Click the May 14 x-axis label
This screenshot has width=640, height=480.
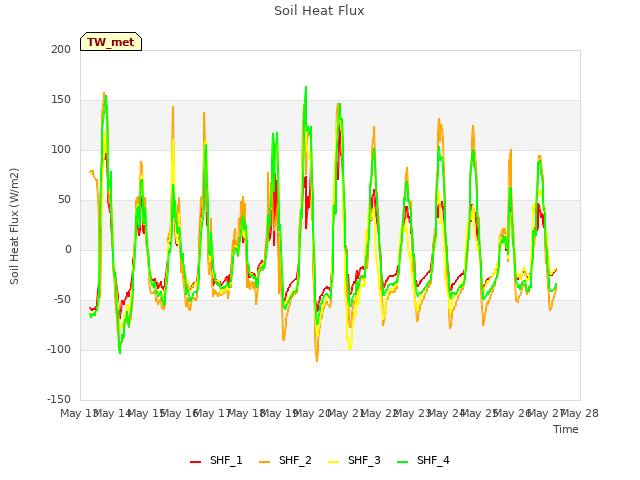coord(112,413)
